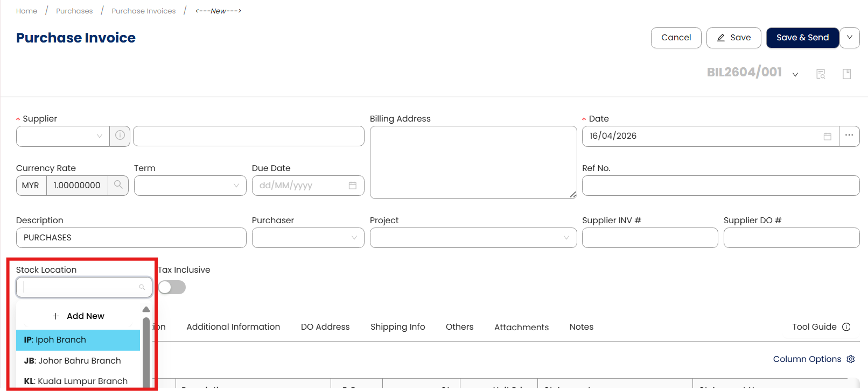
Task: Toggle the Tax Inclusive switch
Action: click(172, 287)
